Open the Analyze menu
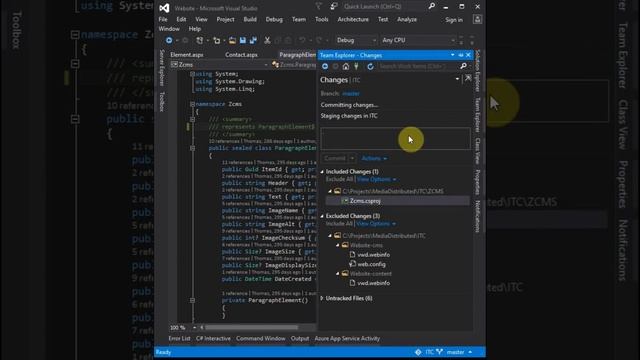The height and width of the screenshot is (360, 640). click(x=407, y=19)
